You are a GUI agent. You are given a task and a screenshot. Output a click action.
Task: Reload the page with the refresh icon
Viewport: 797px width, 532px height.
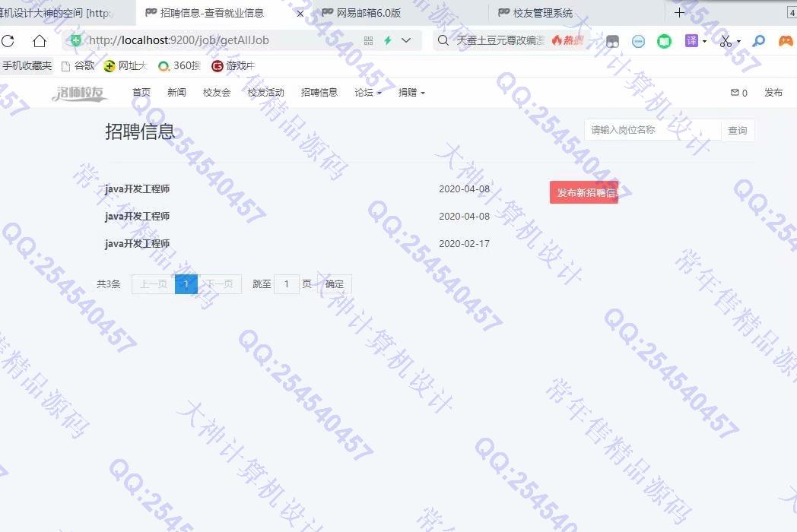click(x=8, y=40)
